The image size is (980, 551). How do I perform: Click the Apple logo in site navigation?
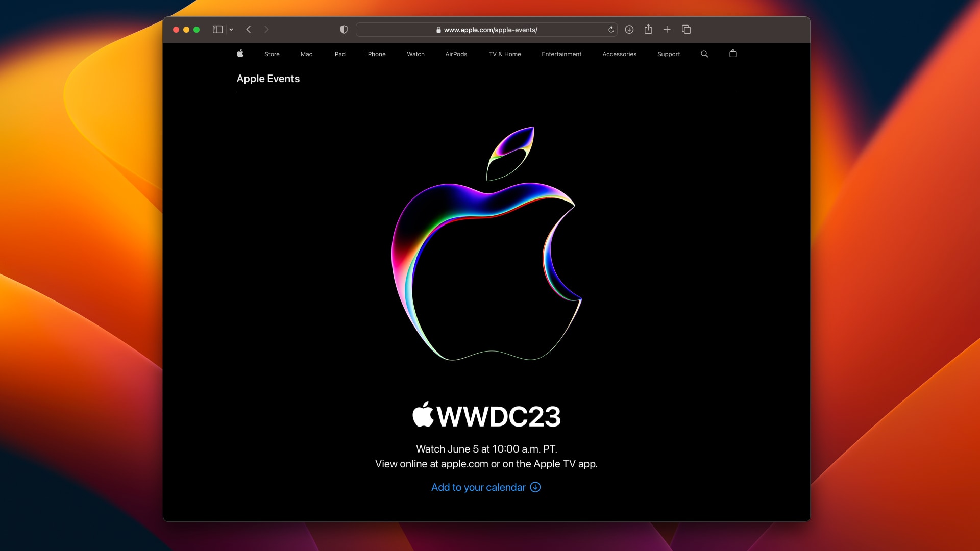point(240,54)
